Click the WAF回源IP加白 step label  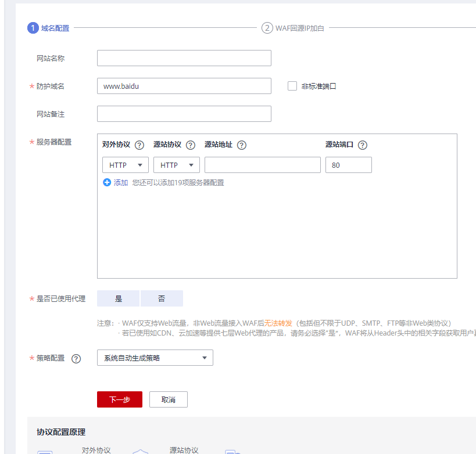300,28
